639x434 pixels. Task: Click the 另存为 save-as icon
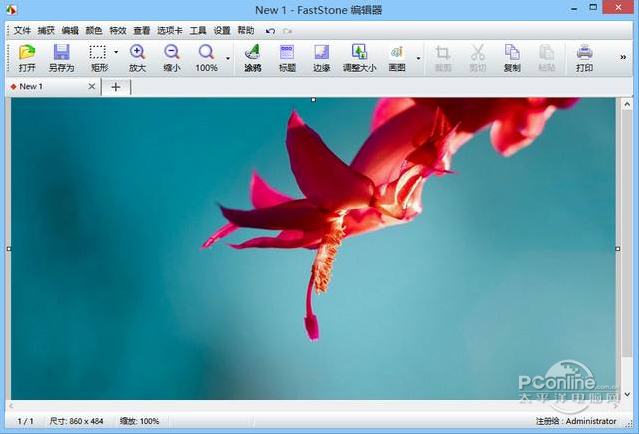[62, 58]
